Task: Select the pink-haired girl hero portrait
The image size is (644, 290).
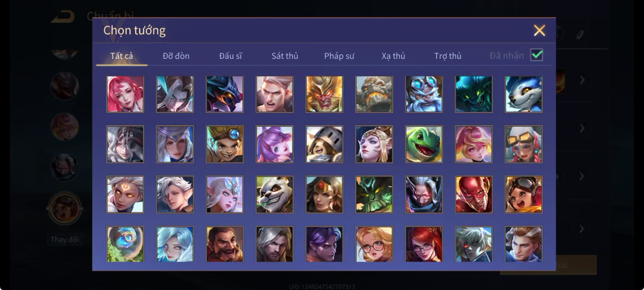Action: (125, 94)
